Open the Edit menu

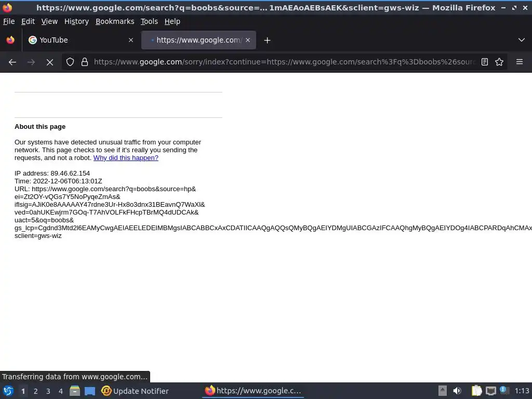(28, 21)
